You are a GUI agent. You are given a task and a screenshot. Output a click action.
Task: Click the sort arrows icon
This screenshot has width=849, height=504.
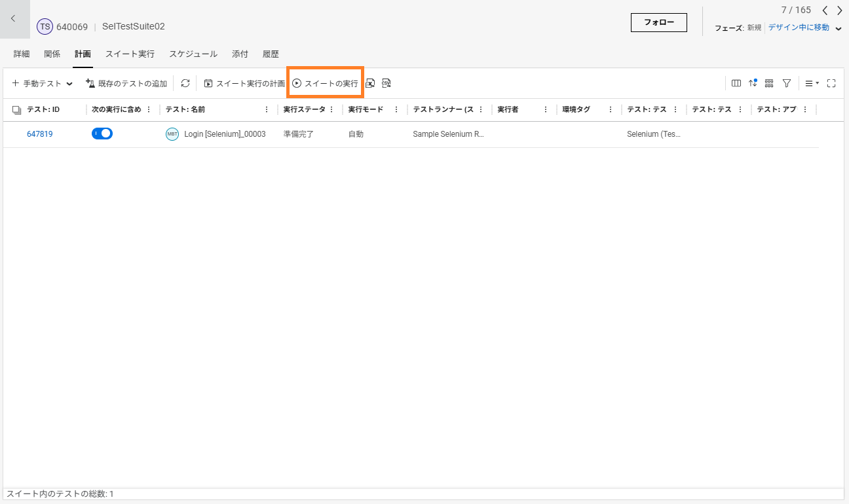[x=753, y=83]
